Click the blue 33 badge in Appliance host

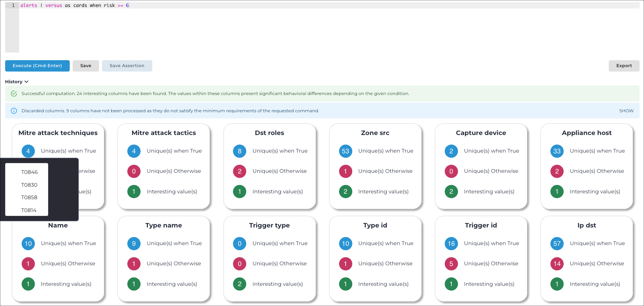(557, 151)
